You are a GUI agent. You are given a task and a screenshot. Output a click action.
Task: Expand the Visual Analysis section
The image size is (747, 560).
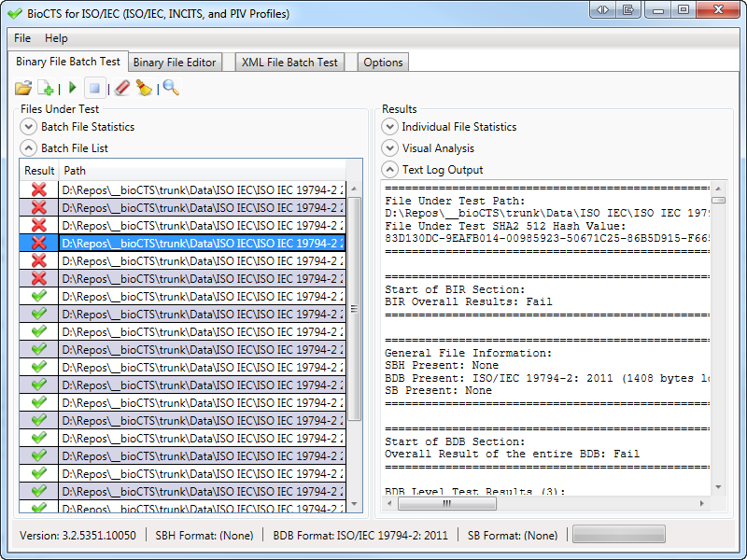[389, 148]
